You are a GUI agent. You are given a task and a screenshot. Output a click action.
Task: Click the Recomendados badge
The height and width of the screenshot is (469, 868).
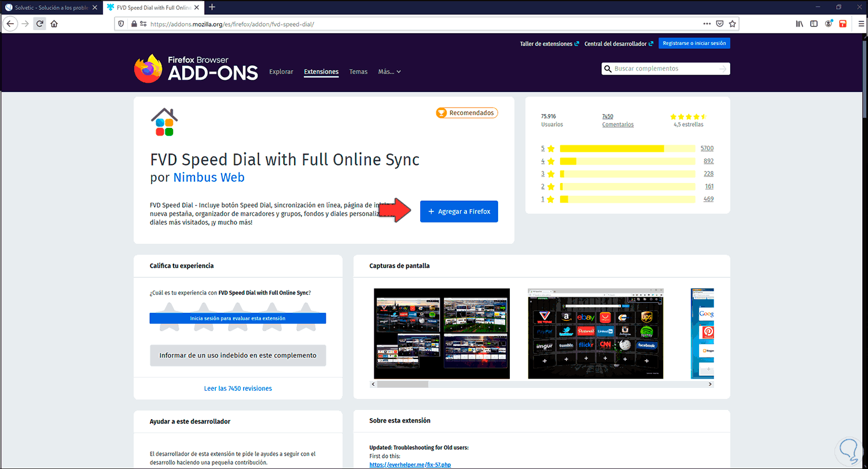tap(467, 113)
